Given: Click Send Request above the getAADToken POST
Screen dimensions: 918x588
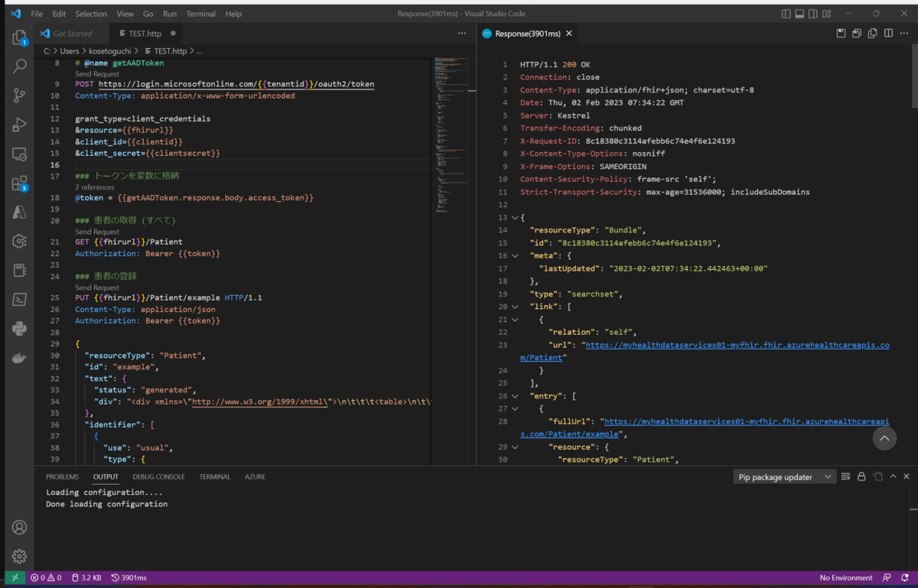Looking at the screenshot, I should pyautogui.click(x=97, y=74).
